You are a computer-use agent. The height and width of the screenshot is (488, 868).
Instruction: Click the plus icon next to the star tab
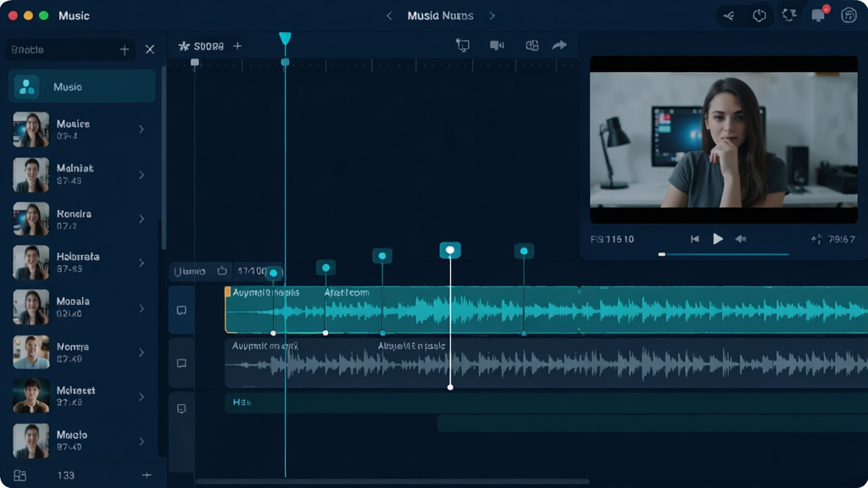(x=237, y=46)
